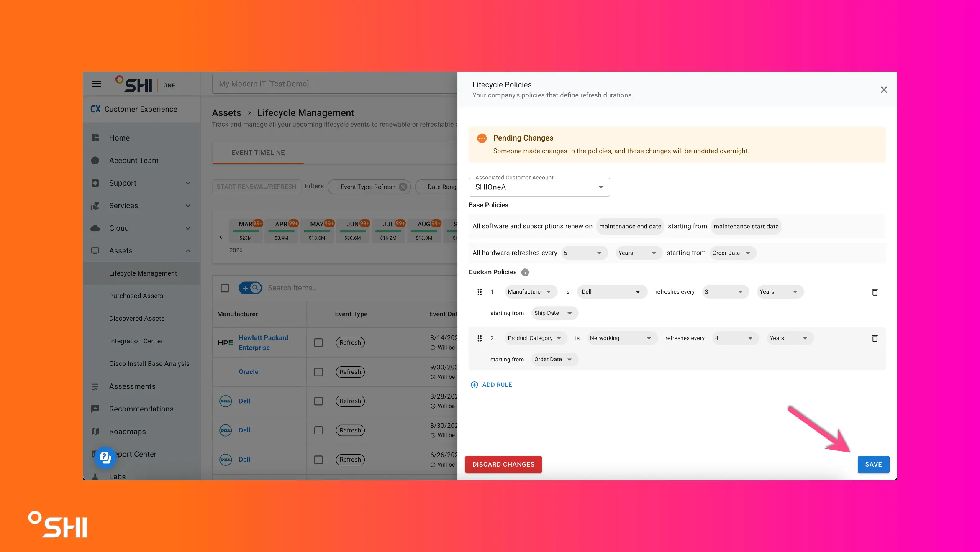Open the Hewlett Packard Enterprise link
The height and width of the screenshot is (552, 980).
click(264, 342)
